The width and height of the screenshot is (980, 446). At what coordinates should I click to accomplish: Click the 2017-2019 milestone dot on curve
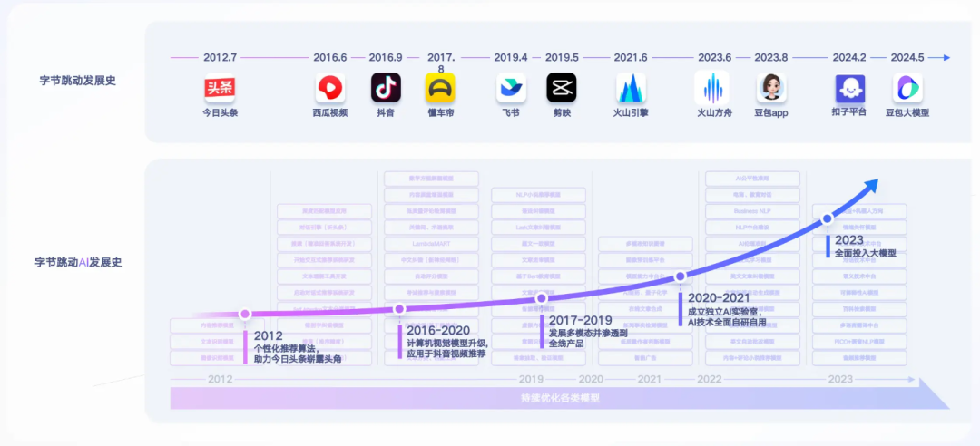click(542, 299)
